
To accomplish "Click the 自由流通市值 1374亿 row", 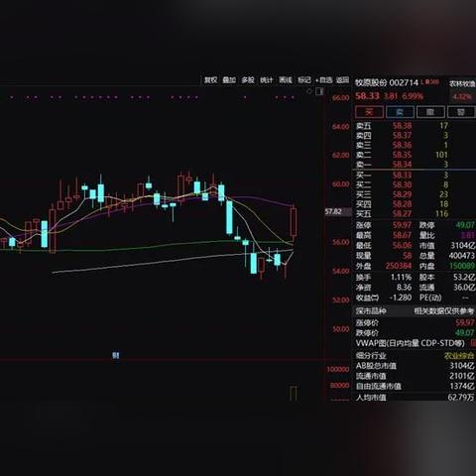I will tap(415, 387).
